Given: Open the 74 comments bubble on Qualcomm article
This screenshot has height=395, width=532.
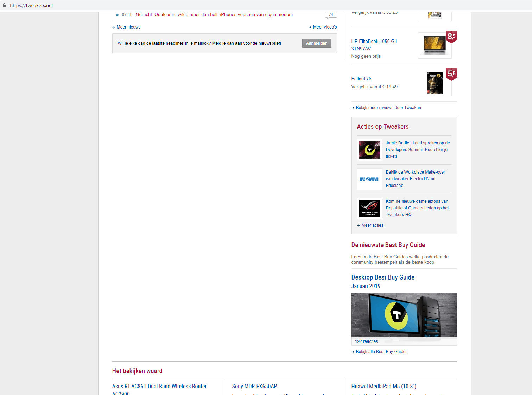Looking at the screenshot, I should (x=331, y=15).
